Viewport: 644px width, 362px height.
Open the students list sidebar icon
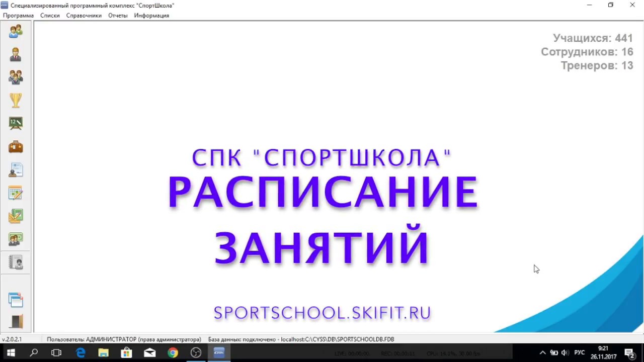(x=16, y=31)
